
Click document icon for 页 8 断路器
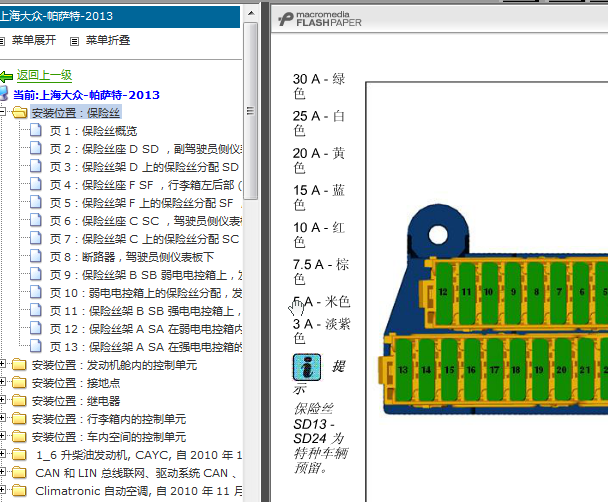(x=36, y=256)
